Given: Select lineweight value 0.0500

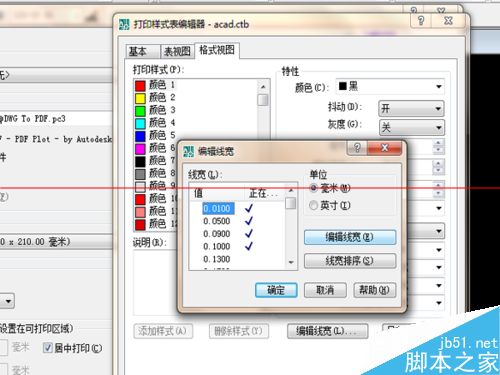Looking at the screenshot, I should pos(217,221).
